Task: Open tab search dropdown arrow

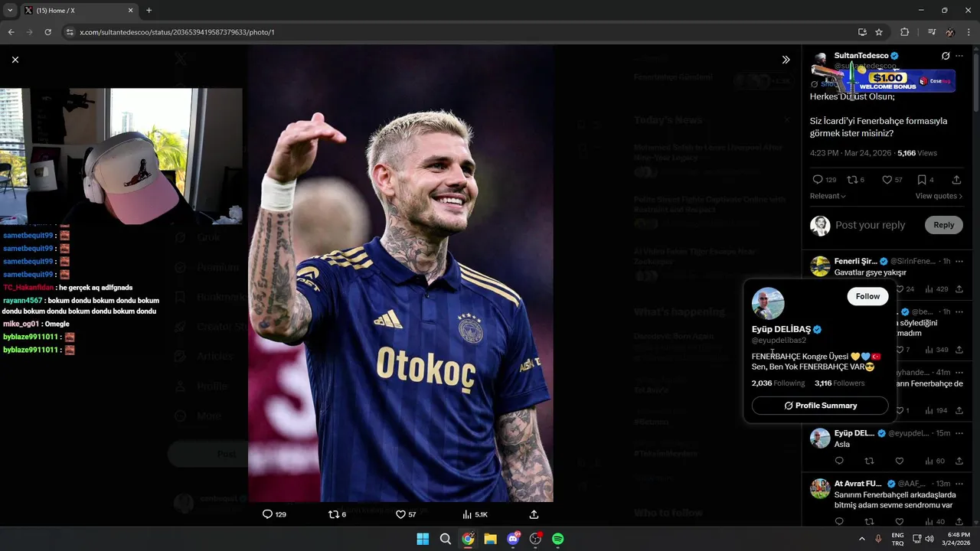Action: [10, 11]
